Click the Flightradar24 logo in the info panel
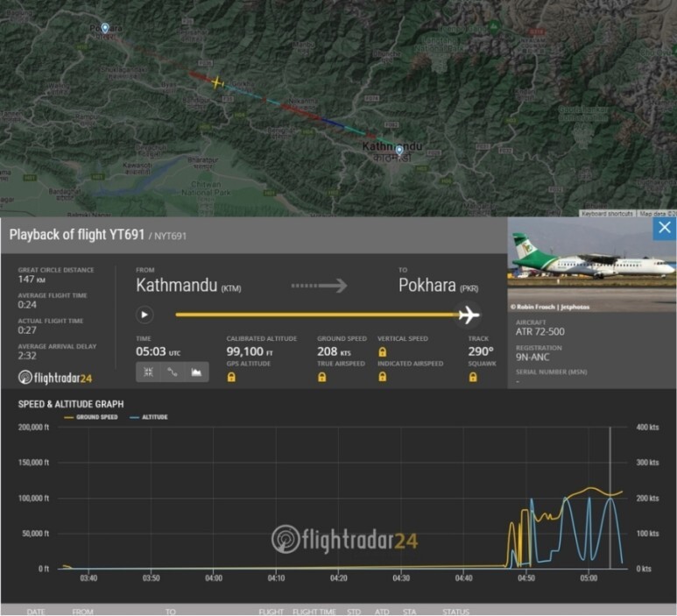This screenshot has height=616, width=677. [55, 378]
